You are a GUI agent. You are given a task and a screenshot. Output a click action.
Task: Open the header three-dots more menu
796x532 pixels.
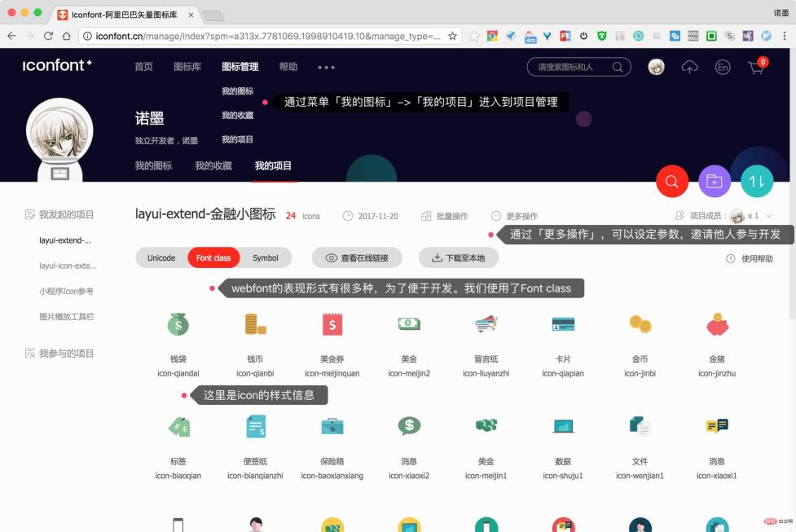coord(326,67)
